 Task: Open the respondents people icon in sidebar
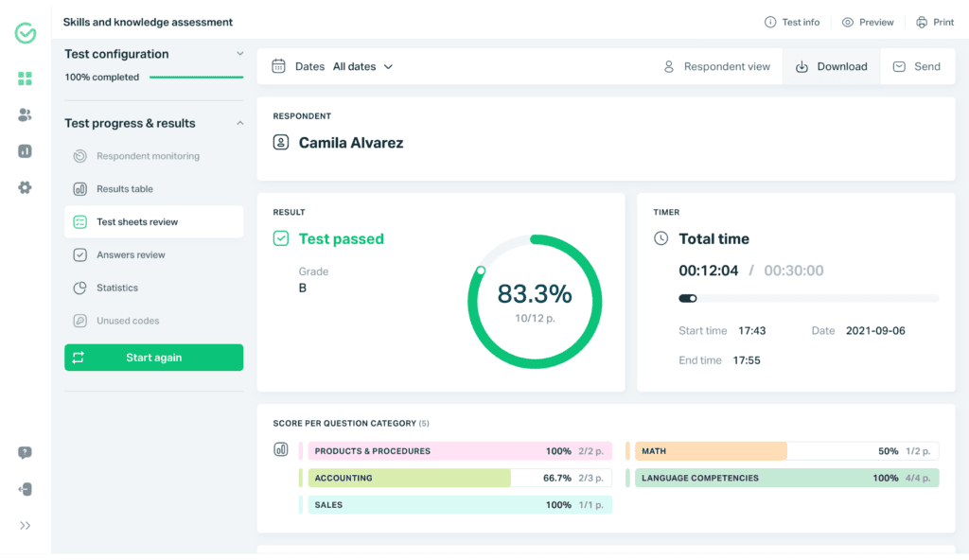(26, 114)
